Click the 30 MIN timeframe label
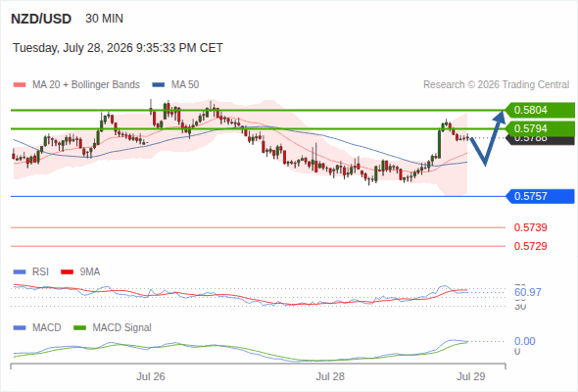578x392 pixels. (104, 19)
